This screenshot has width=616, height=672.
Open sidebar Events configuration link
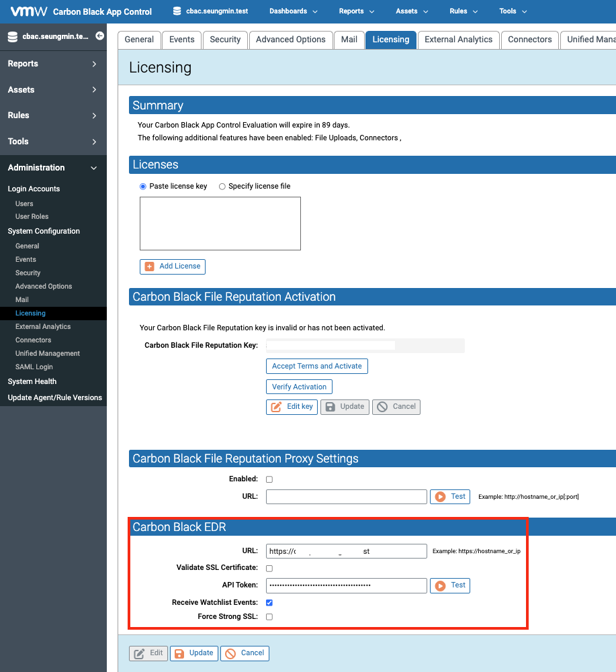pyautogui.click(x=26, y=260)
